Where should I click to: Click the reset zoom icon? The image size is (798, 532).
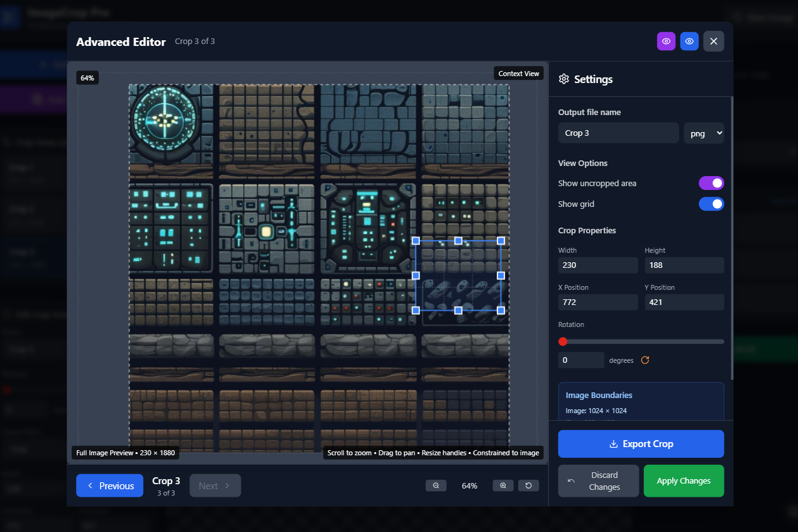click(528, 485)
